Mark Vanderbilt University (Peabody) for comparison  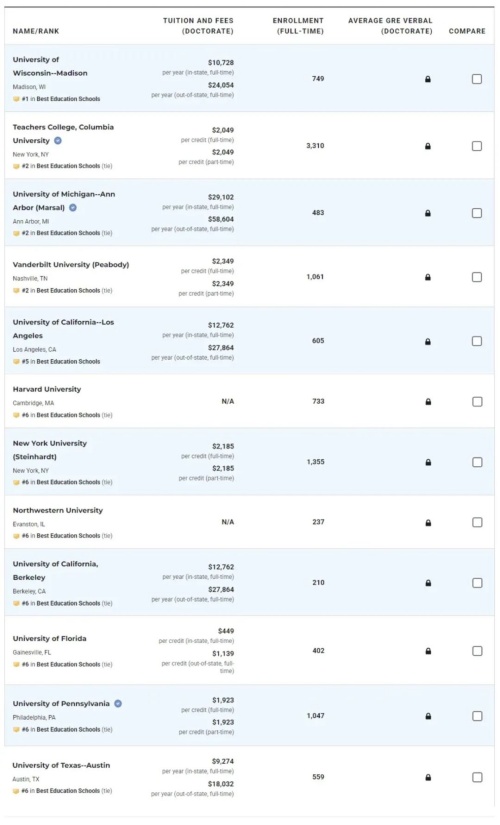click(x=477, y=277)
